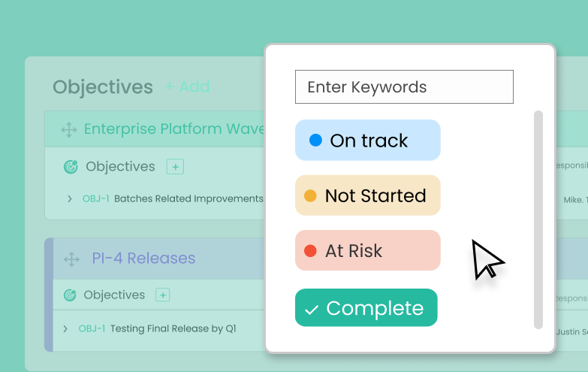Screen dimensions: 588x372
Task: Click the target icon in PI-4 Releases objectives
Action: pyautogui.click(x=70, y=295)
